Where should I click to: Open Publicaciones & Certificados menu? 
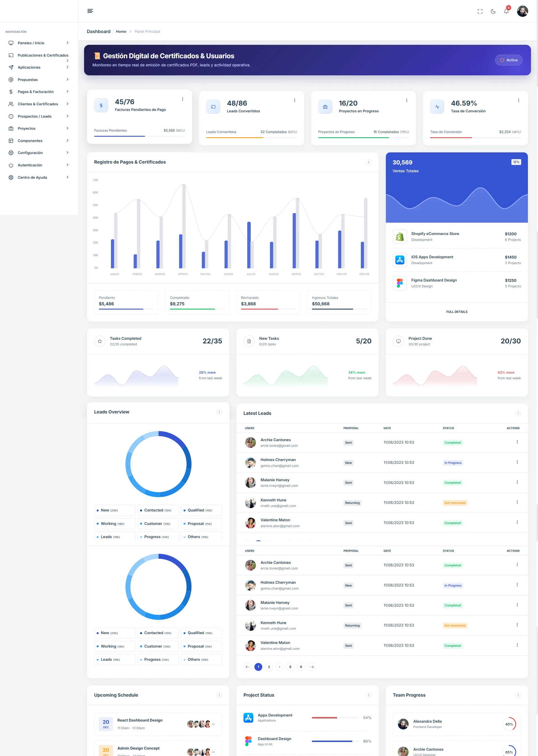click(x=39, y=55)
